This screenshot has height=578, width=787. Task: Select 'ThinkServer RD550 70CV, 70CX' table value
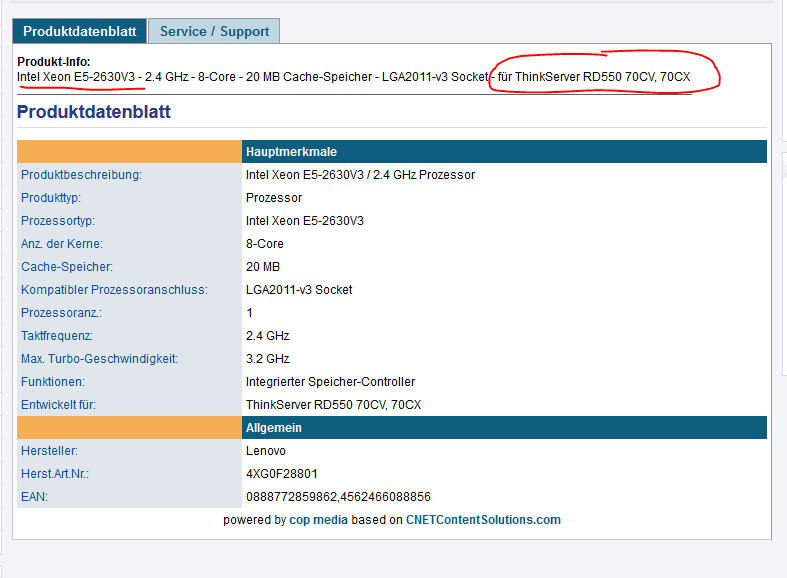coord(333,405)
